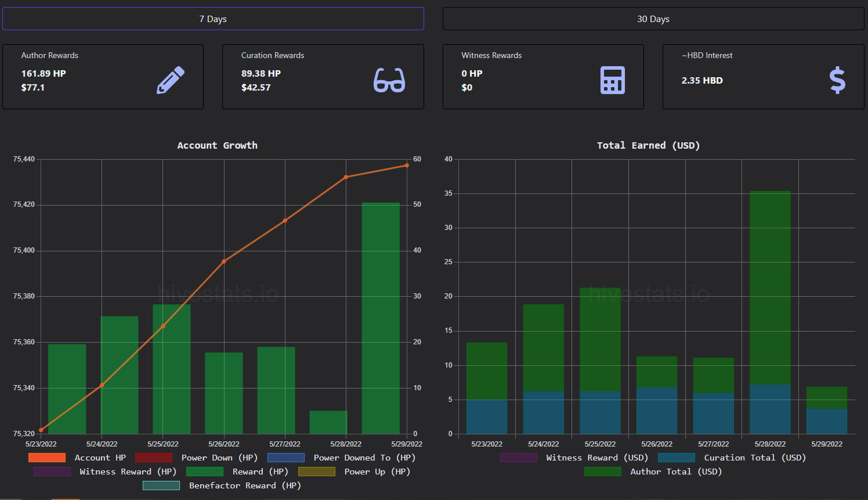The width and height of the screenshot is (868, 500).
Task: Click the 5/23/2022 curation bar in Total Earned
Action: (487, 416)
